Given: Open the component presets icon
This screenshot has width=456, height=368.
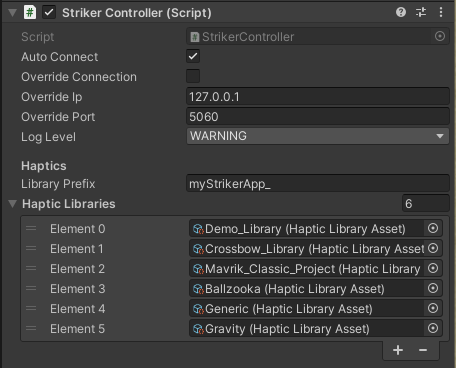Looking at the screenshot, I should (x=421, y=12).
